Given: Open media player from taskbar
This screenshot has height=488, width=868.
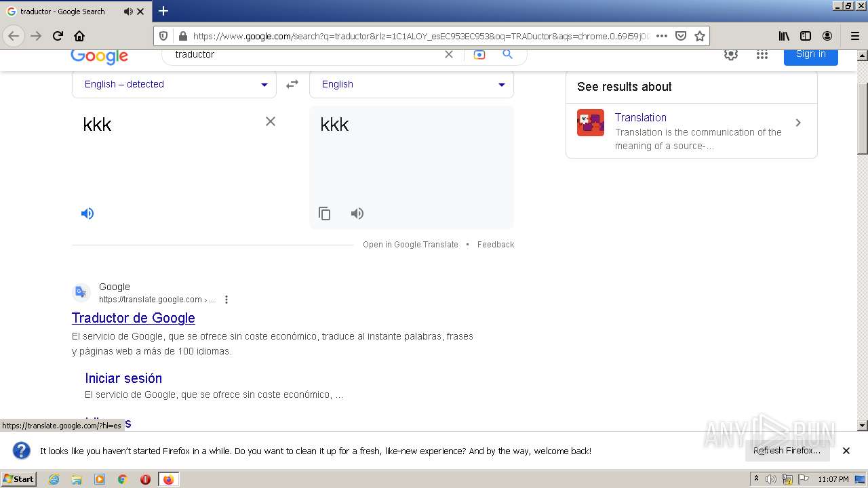Looking at the screenshot, I should tap(100, 479).
